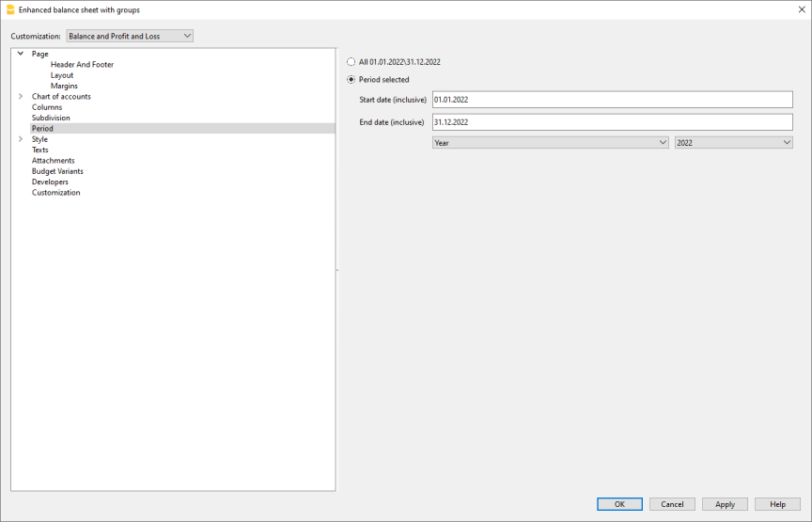Image resolution: width=812 pixels, height=522 pixels.
Task: Open the 2022 year selection dropdown
Action: point(733,142)
